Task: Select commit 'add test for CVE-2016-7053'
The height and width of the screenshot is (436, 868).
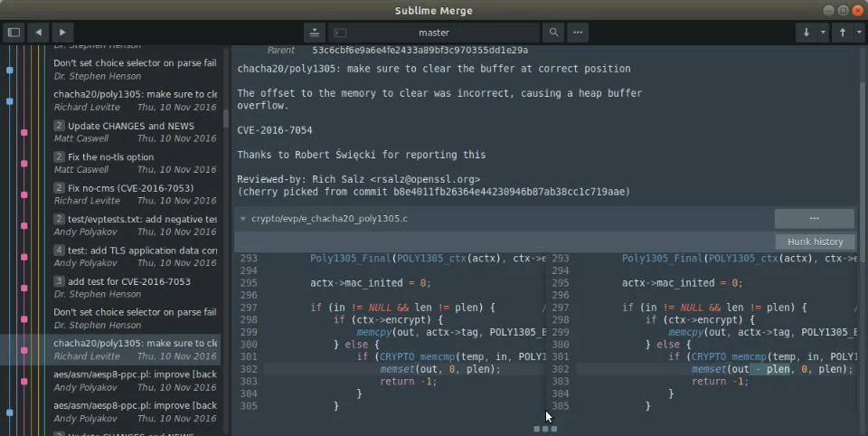Action: tap(136, 288)
